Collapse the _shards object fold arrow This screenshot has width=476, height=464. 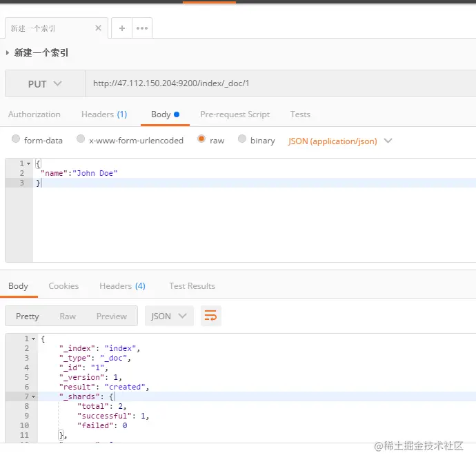33,396
